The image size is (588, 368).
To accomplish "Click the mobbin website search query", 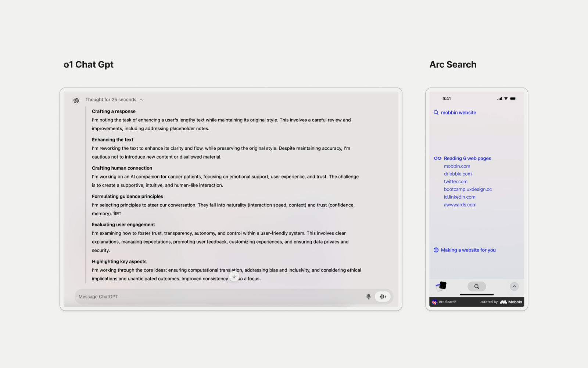I will (458, 113).
